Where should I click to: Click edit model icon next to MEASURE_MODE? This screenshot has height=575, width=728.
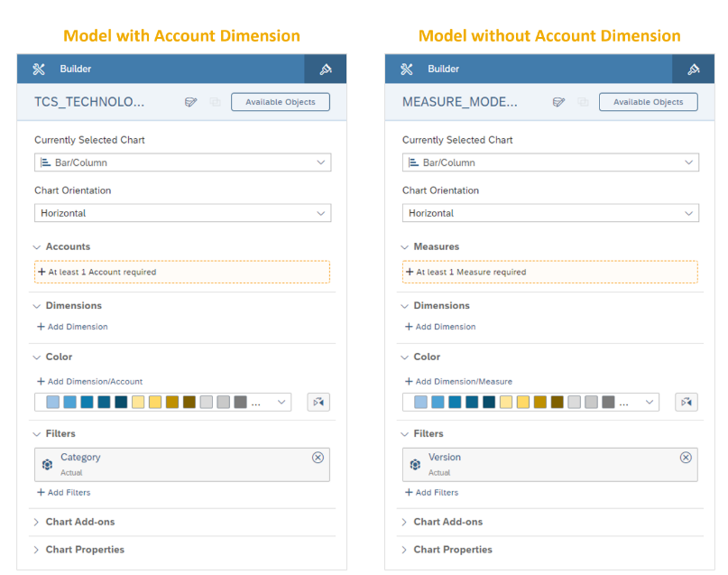(x=558, y=102)
